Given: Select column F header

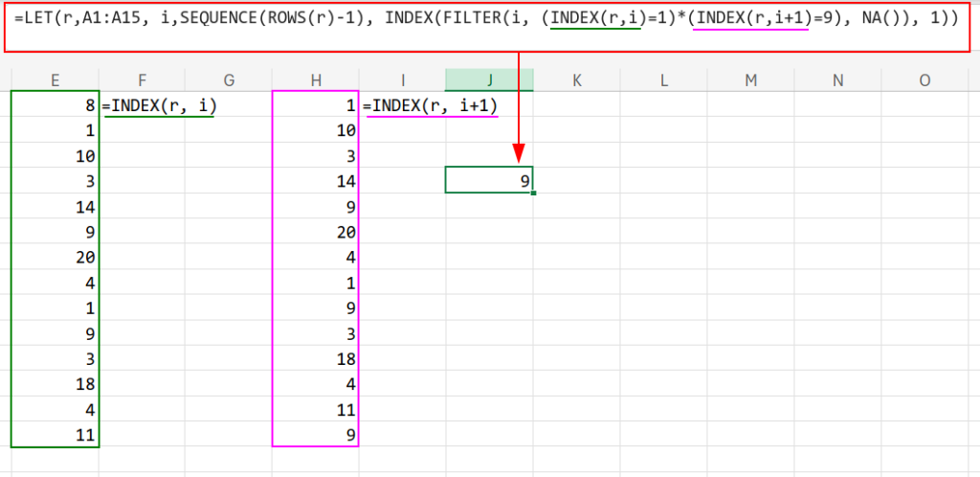Looking at the screenshot, I should point(142,80).
